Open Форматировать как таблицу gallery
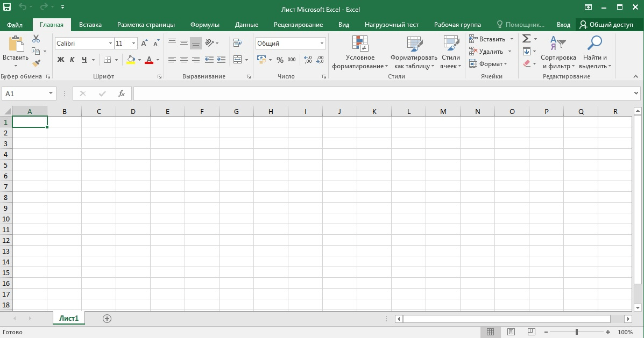The width and height of the screenshot is (644, 338). click(x=414, y=52)
